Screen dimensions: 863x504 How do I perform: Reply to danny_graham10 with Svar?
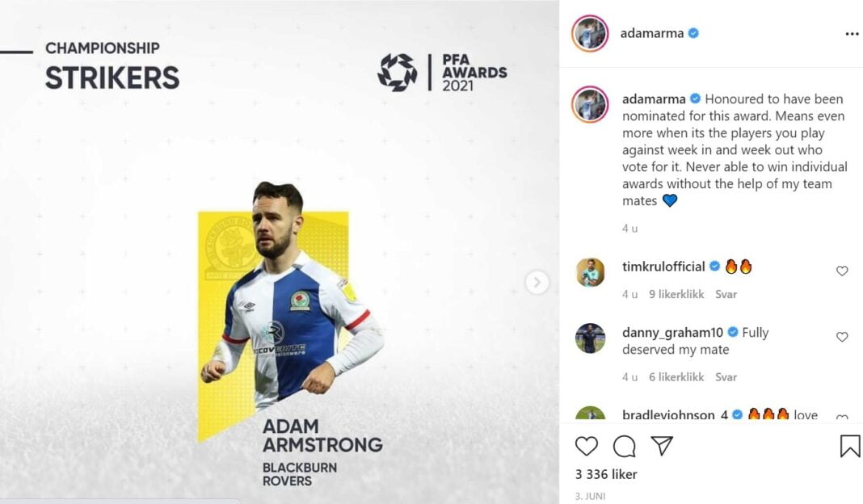point(726,377)
